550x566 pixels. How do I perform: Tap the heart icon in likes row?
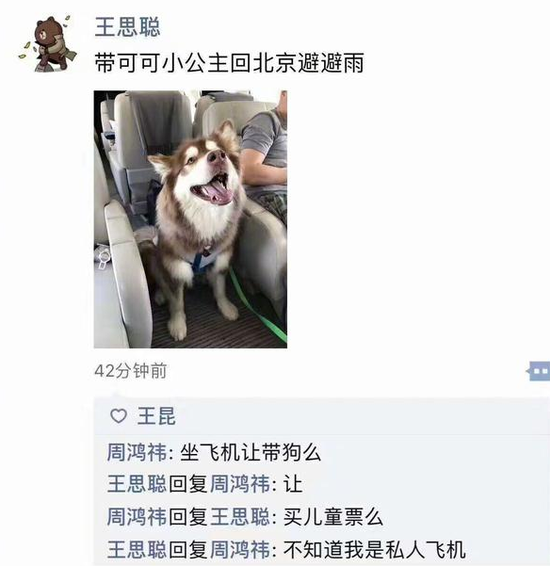click(118, 416)
